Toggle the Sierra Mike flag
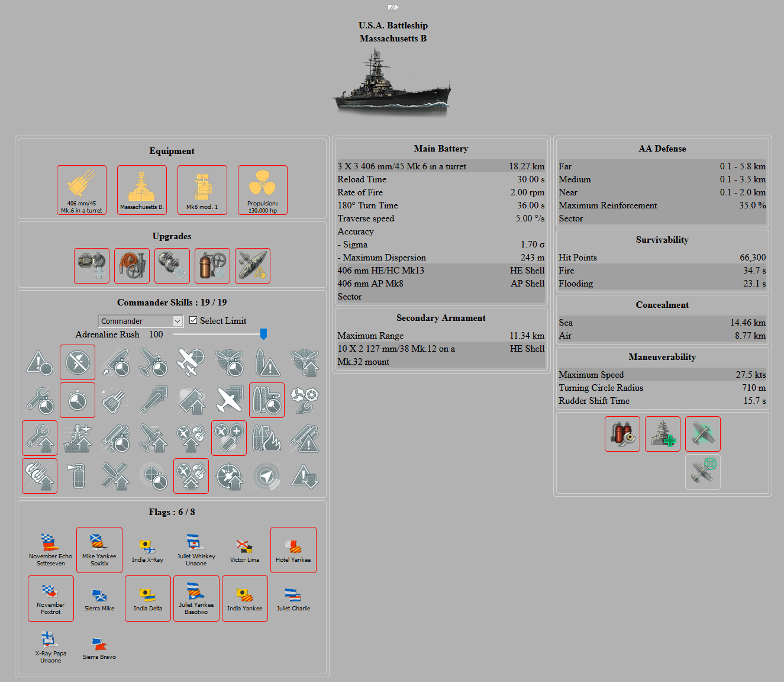The image size is (784, 682). coord(99,599)
